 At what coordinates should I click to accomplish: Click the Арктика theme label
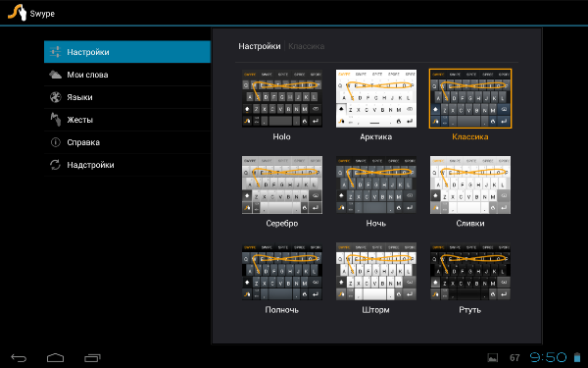point(375,136)
